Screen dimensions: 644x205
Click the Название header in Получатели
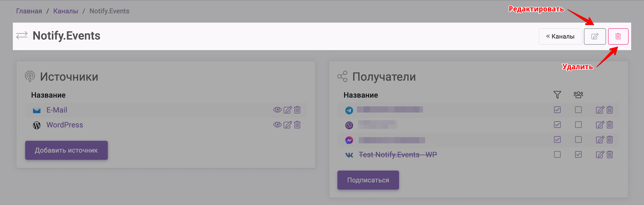(361, 95)
